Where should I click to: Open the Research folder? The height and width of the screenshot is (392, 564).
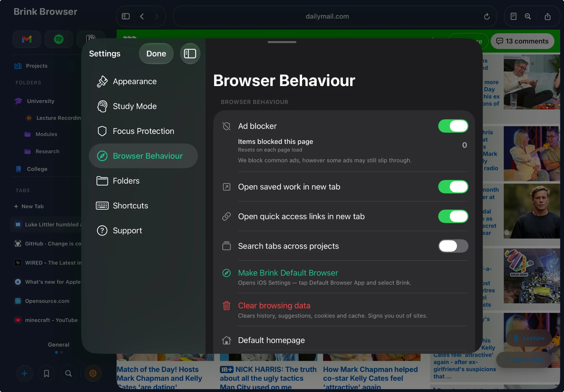click(42, 151)
